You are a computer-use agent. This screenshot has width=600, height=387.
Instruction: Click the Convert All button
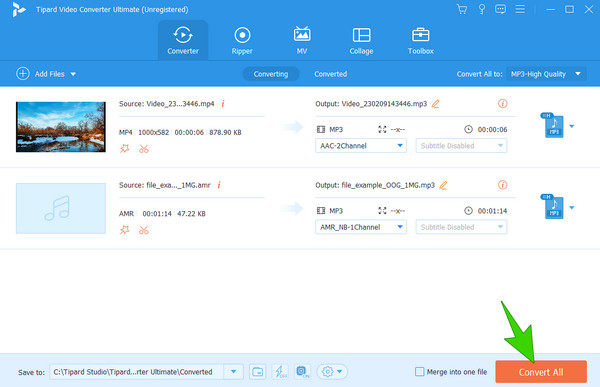point(541,372)
